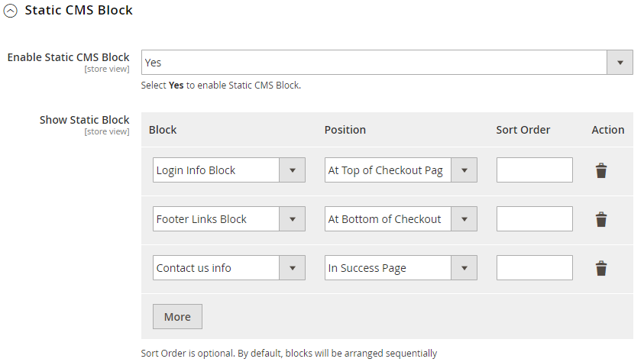
Task: Open the Enable Static CMS Block dropdown
Action: [387, 63]
